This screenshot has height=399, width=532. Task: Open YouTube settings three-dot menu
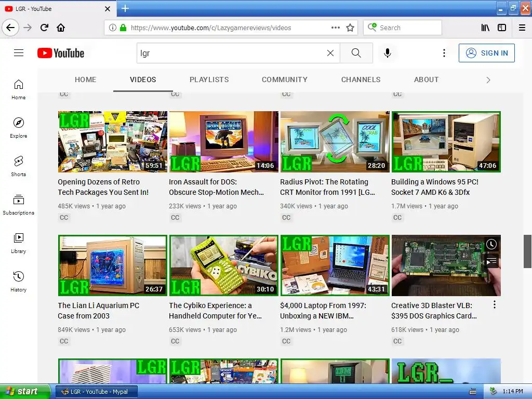(444, 53)
